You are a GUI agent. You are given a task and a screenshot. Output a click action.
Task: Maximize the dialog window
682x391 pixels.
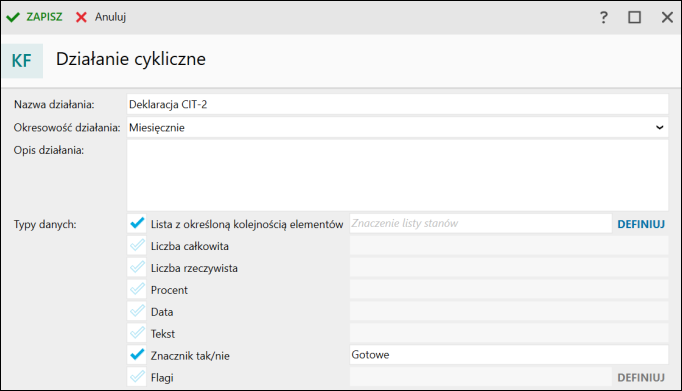point(635,17)
